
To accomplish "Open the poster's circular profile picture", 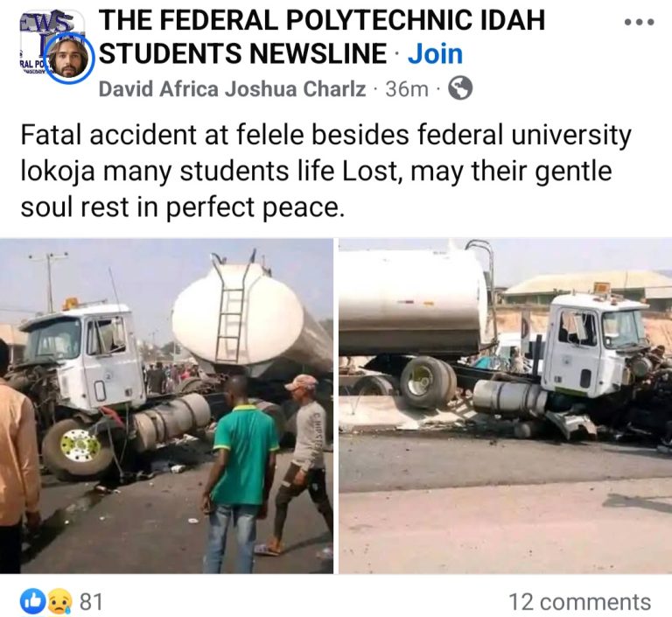I will tap(64, 60).
